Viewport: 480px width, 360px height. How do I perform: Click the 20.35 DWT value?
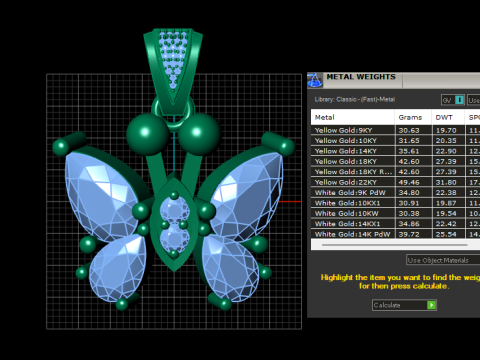(446, 141)
